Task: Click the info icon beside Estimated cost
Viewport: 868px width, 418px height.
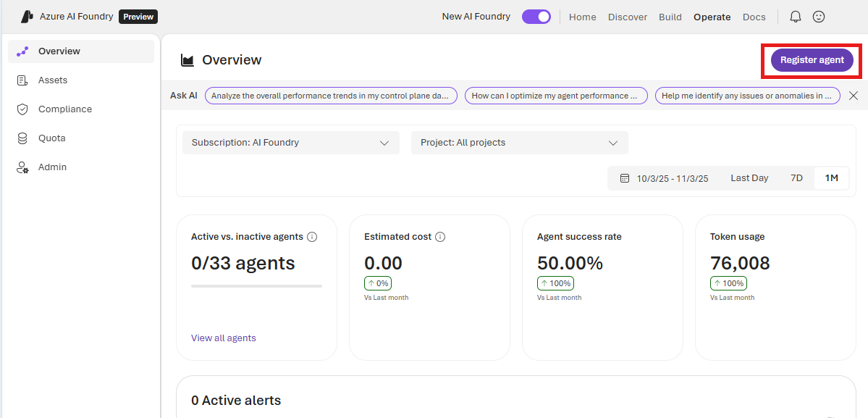Action: 440,237
